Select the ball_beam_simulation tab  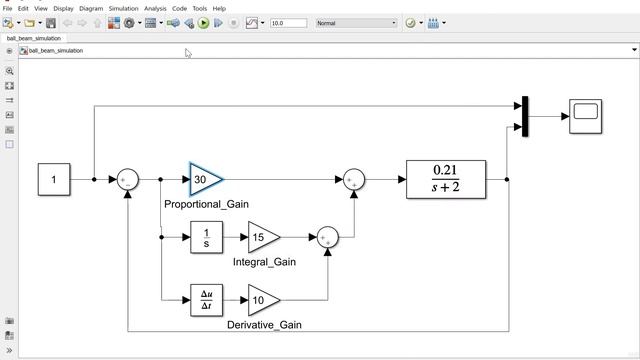click(x=34, y=38)
